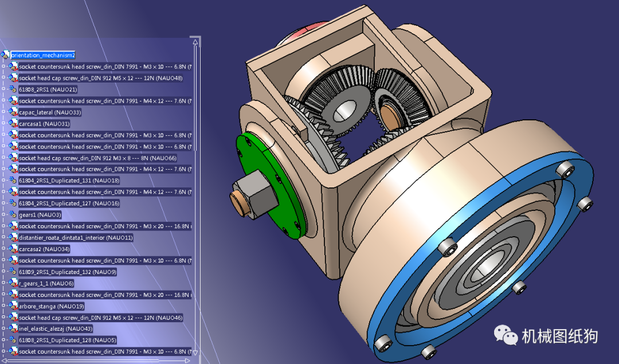This screenshot has height=364, width=619.
Task: Click the assembly icon of 61809_2RS1_Duplicated_132
Action: (x=13, y=272)
